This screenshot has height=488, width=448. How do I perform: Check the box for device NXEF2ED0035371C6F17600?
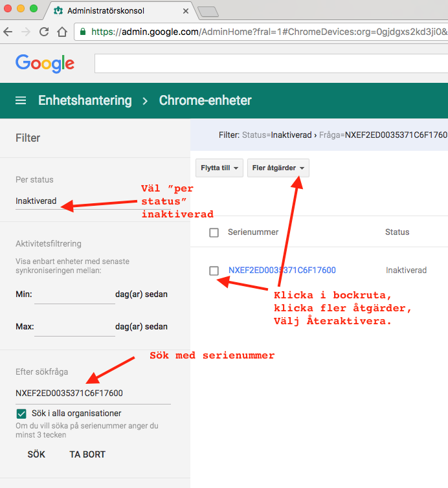coord(214,271)
